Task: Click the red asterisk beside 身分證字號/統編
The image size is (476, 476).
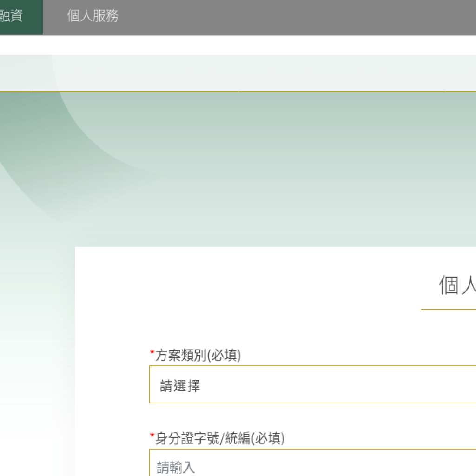Action: pyautogui.click(x=152, y=436)
